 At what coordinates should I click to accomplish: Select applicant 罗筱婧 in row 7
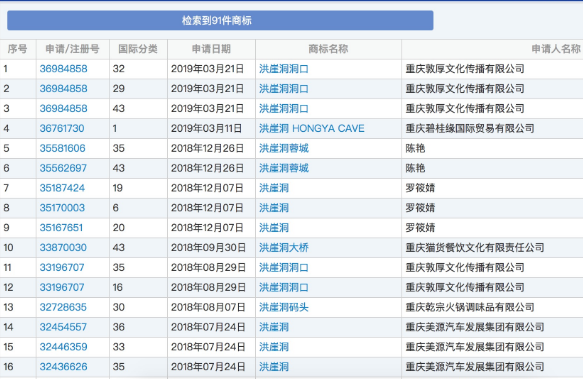(420, 188)
